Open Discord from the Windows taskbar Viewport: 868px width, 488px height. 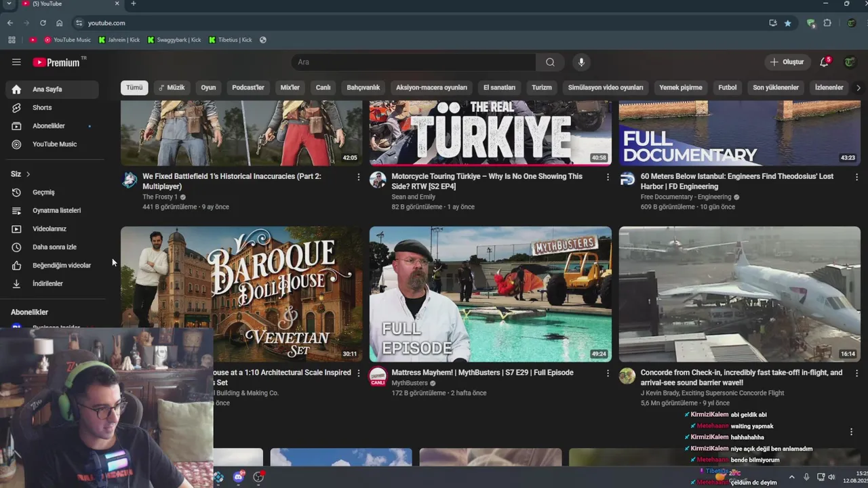coord(238,477)
